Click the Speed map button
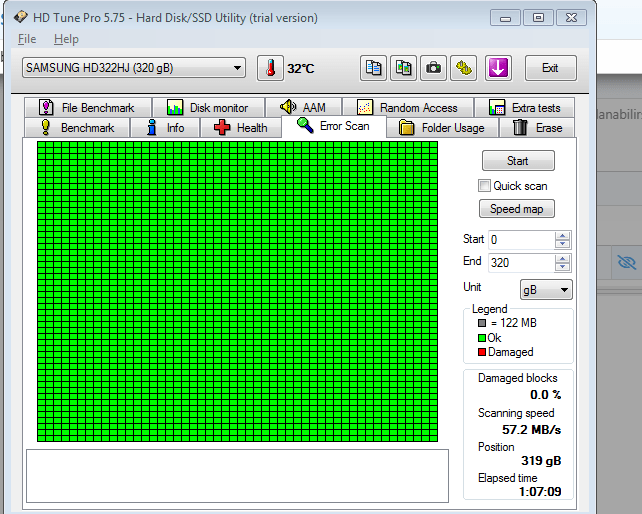The height and width of the screenshot is (514, 642). click(x=517, y=209)
